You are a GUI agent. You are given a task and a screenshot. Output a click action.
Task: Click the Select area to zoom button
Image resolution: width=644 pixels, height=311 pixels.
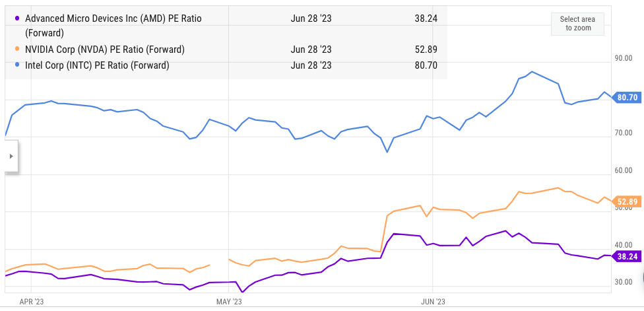point(577,24)
